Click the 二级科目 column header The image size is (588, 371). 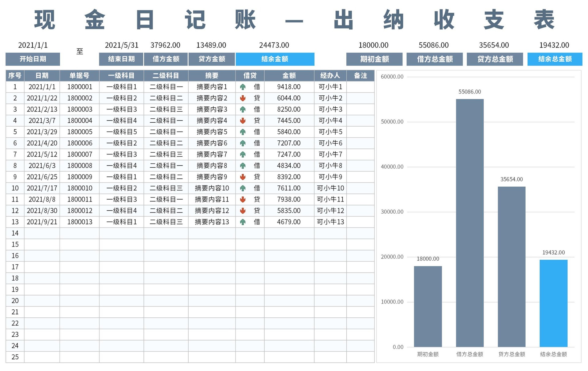(x=166, y=76)
